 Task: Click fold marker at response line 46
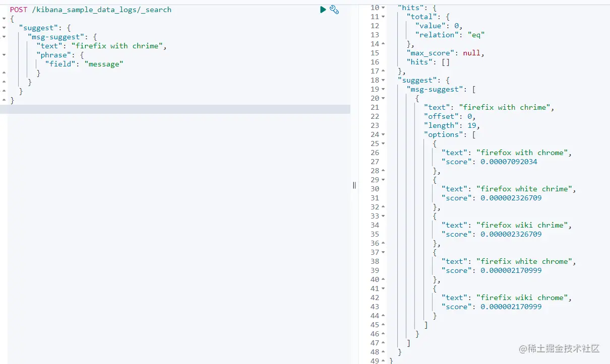tap(384, 334)
